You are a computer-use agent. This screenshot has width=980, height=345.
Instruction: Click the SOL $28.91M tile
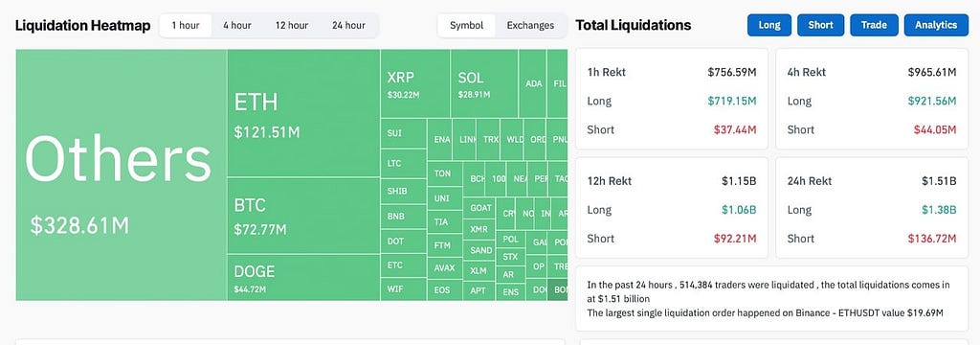tap(483, 84)
